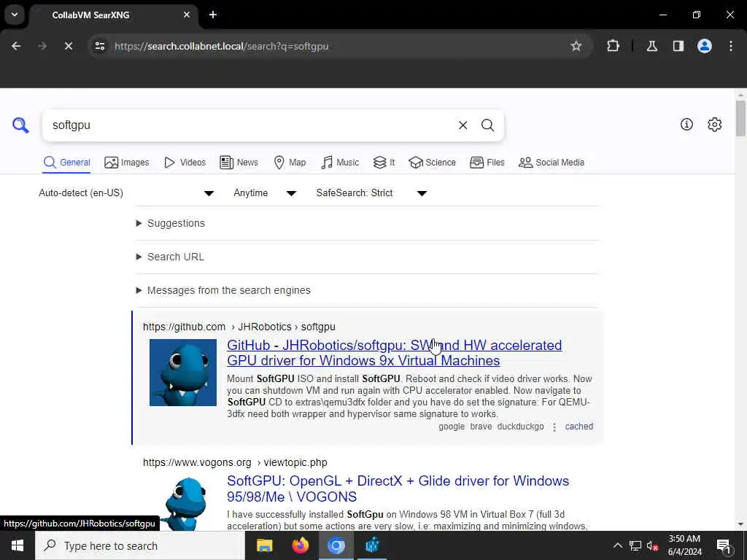Open Firefox from the taskbar
This screenshot has width=747, height=560.
tap(300, 545)
